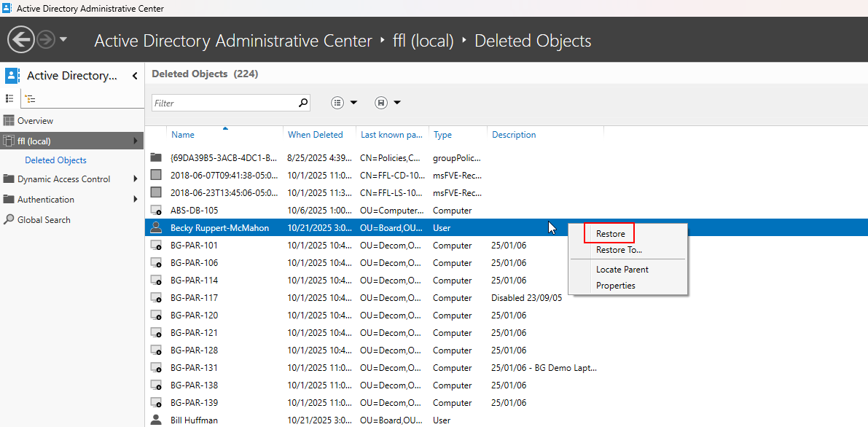Sort by Last known parent column header

[391, 135]
